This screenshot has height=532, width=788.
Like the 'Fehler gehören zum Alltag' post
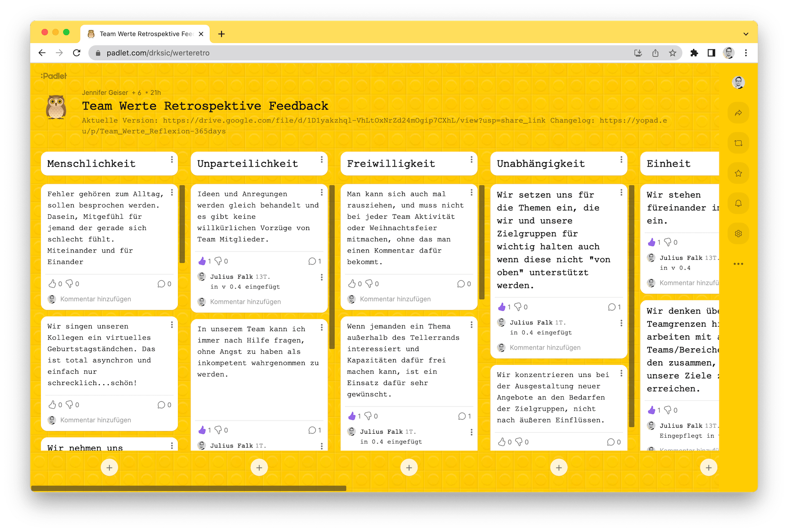tap(53, 284)
